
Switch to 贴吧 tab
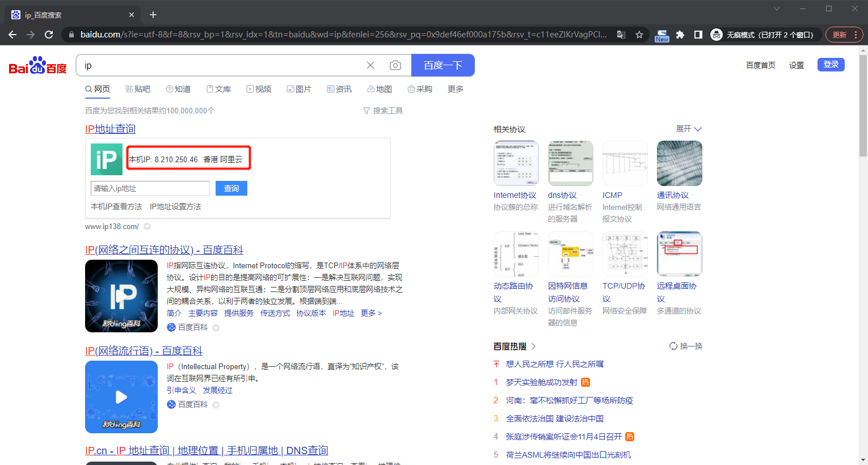pyautogui.click(x=138, y=89)
